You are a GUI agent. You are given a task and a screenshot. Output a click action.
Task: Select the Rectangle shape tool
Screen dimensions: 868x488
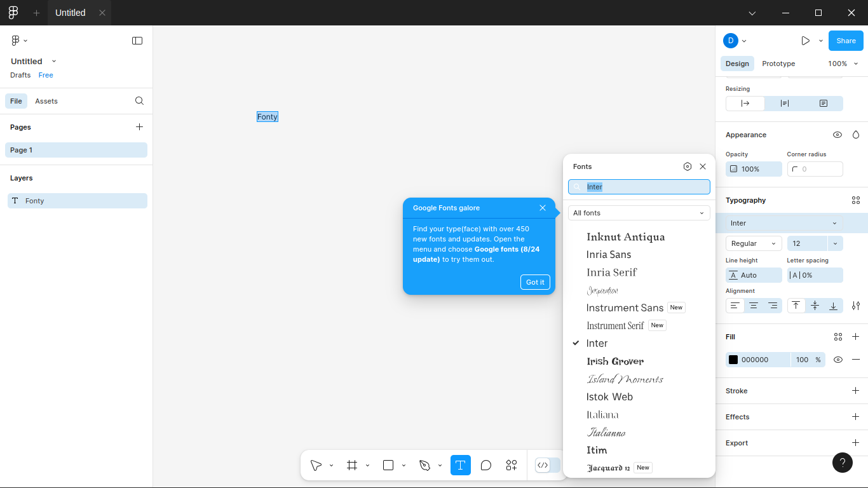click(x=388, y=465)
